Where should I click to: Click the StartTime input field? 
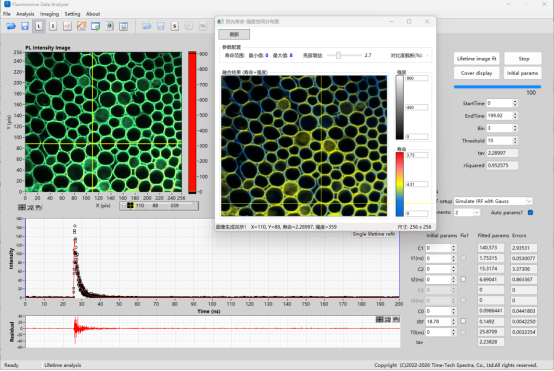coord(499,103)
